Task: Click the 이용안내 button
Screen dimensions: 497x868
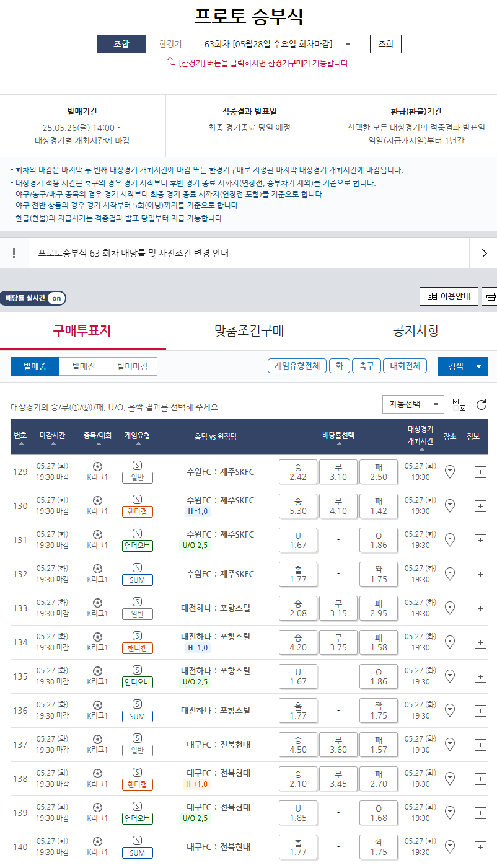Action: (449, 297)
